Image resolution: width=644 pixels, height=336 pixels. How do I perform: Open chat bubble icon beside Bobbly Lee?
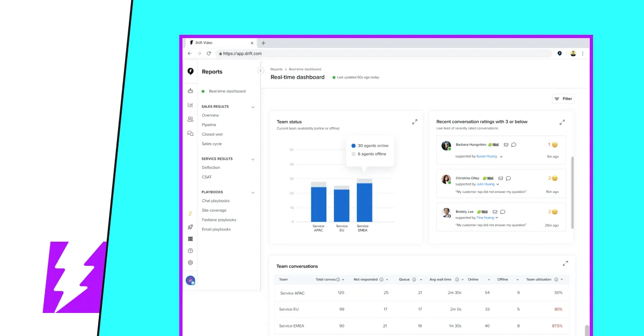[502, 211]
